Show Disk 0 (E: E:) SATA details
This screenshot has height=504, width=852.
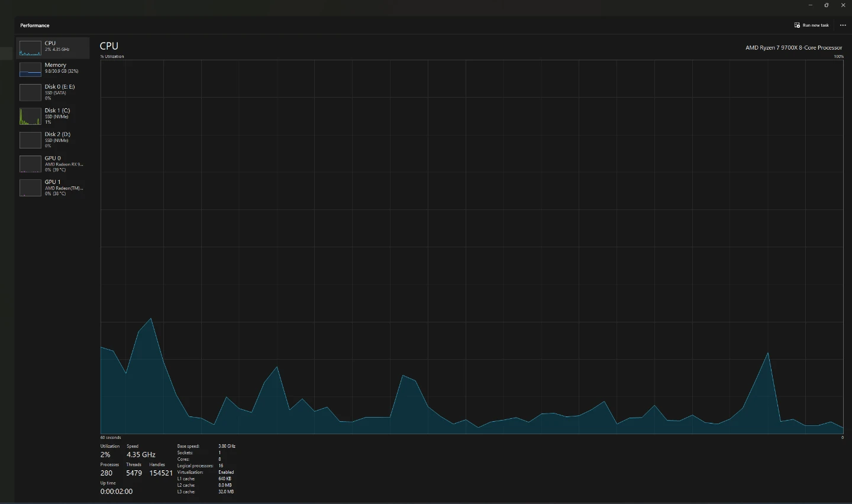(x=53, y=92)
